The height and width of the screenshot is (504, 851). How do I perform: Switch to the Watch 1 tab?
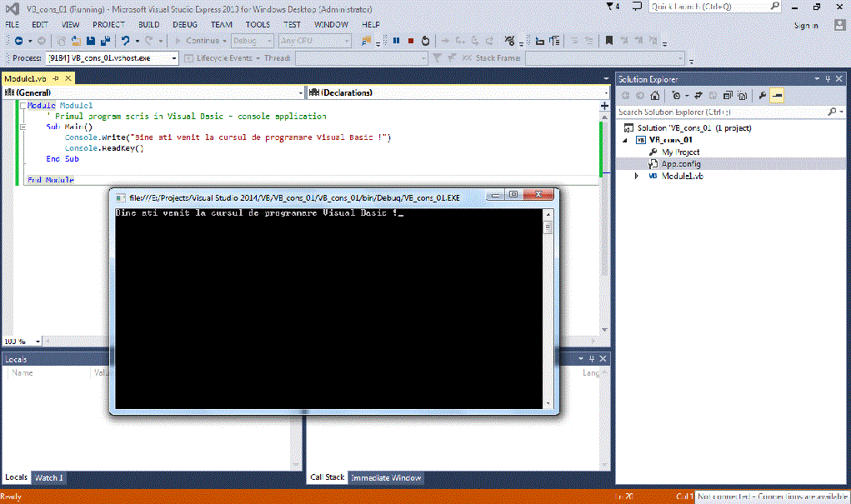click(x=49, y=478)
